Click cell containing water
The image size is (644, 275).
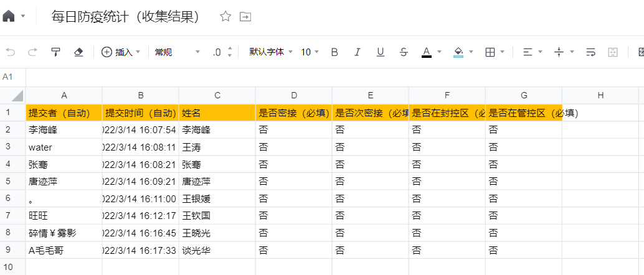click(64, 147)
